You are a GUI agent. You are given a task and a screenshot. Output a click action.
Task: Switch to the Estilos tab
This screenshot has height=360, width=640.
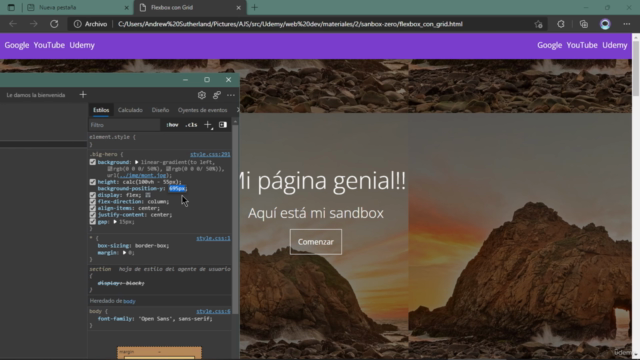tap(101, 110)
